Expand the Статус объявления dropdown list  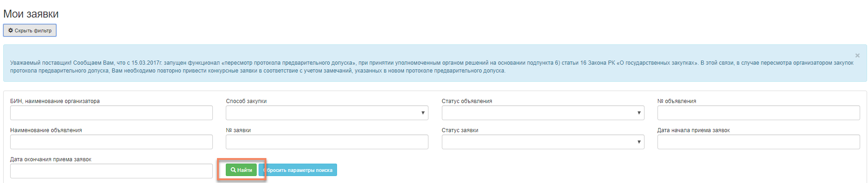coord(543,113)
